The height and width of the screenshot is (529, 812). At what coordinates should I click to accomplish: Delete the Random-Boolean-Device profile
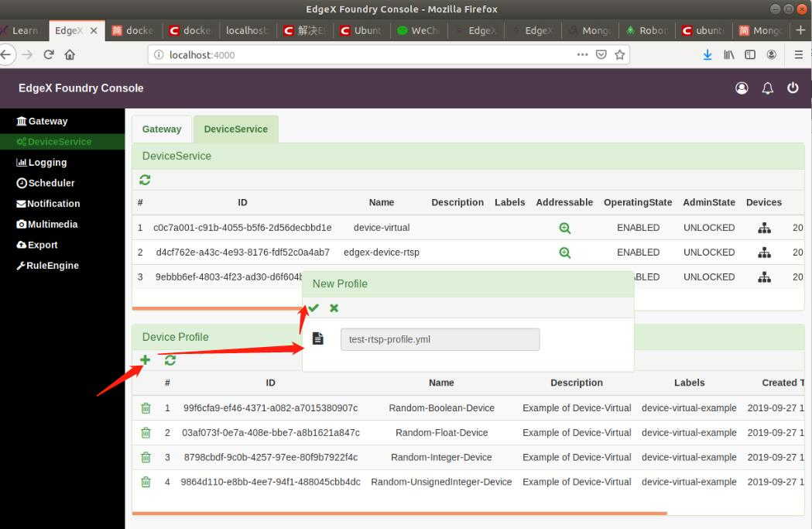tap(146, 408)
